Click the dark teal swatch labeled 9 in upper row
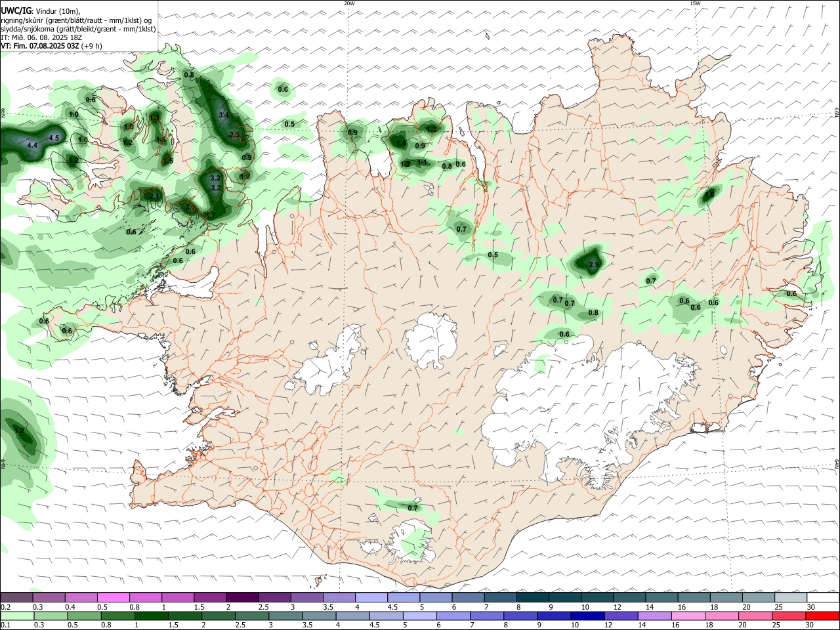840x630 pixels. pyautogui.click(x=533, y=597)
